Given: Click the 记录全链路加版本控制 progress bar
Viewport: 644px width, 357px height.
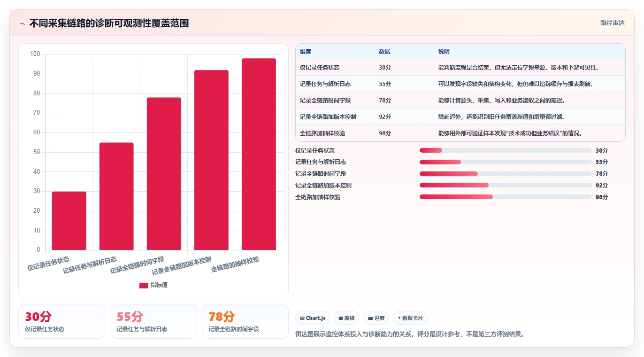Looking at the screenshot, I should tap(506, 185).
